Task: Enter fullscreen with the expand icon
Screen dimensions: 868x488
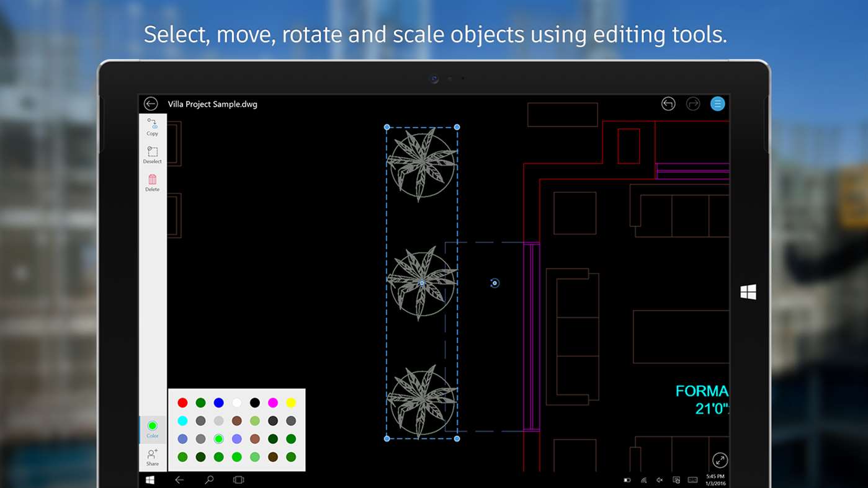Action: click(x=720, y=460)
